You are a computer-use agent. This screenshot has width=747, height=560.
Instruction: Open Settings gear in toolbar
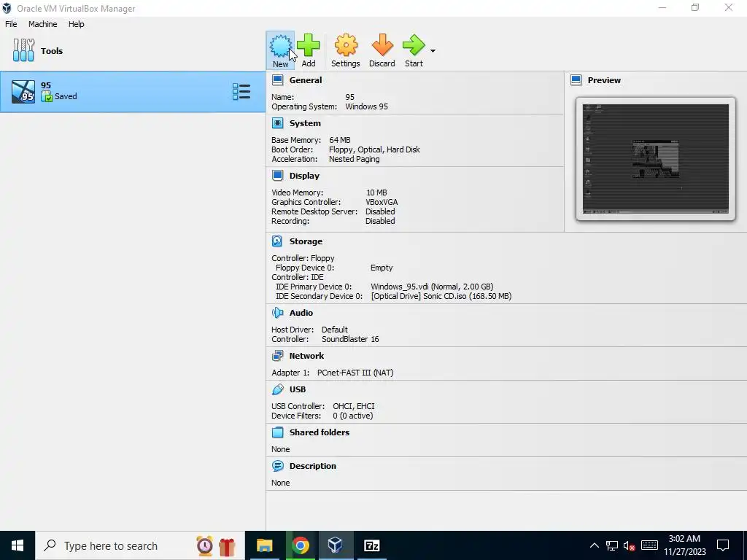pos(345,45)
